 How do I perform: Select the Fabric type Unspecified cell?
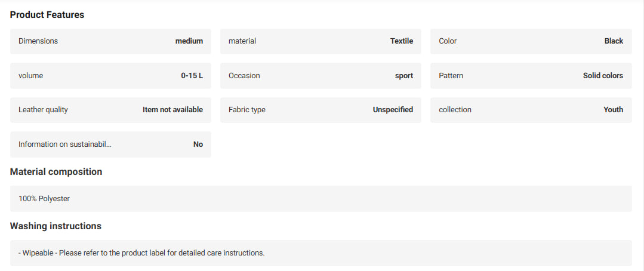coord(321,110)
